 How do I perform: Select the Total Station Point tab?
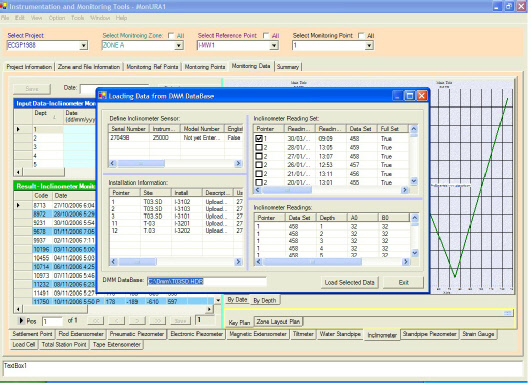click(x=64, y=344)
